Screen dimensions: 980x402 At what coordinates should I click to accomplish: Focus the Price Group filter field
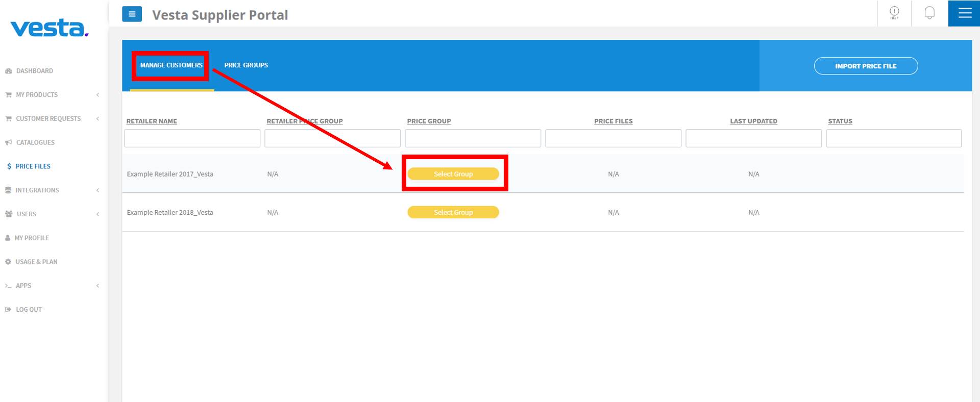click(473, 138)
